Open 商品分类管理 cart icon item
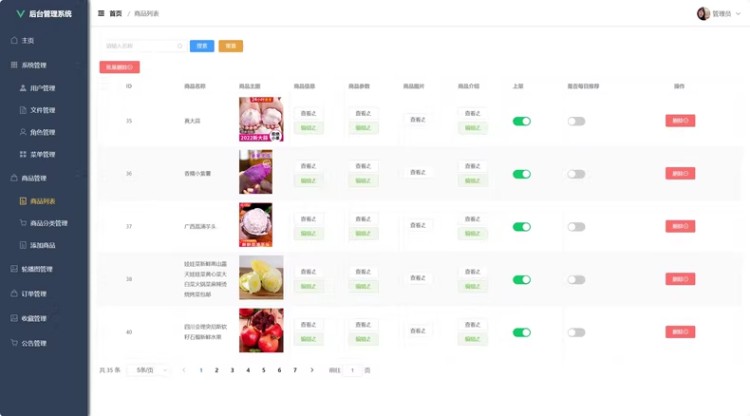The height and width of the screenshot is (416, 750). (22, 223)
